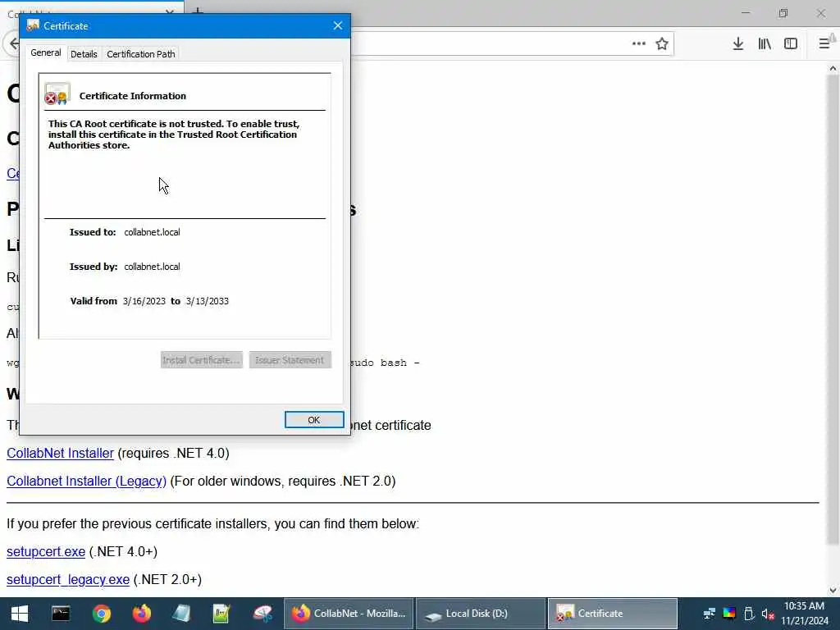Launch Google Chrome from taskbar
The image size is (840, 630).
(x=101, y=614)
